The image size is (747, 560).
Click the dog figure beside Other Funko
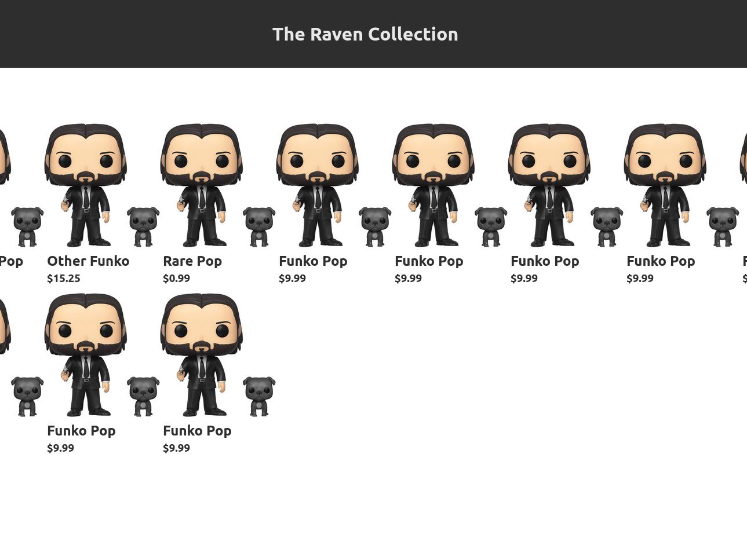143,226
